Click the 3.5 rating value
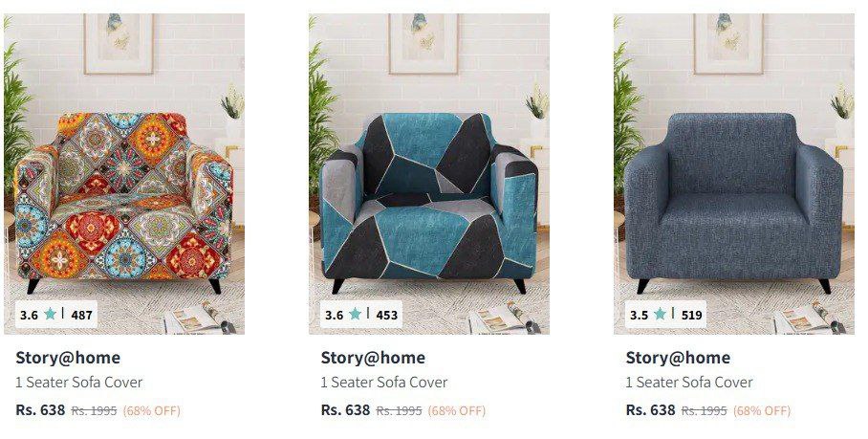Screen dimensions: 868x439 pos(639,315)
